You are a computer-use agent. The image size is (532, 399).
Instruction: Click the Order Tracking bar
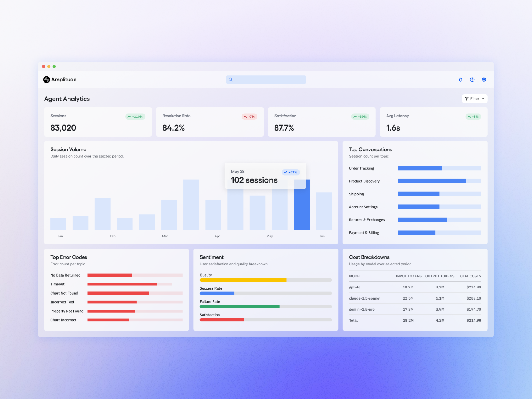click(x=439, y=168)
